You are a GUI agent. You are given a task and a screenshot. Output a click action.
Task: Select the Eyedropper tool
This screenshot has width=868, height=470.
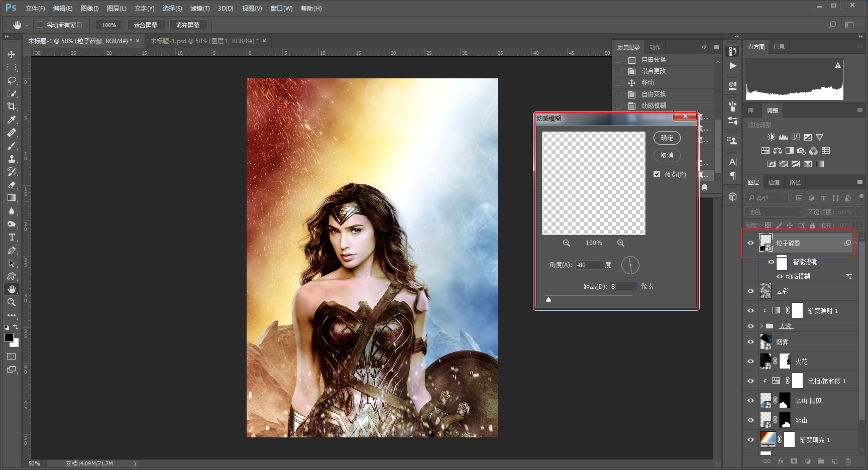coord(12,120)
